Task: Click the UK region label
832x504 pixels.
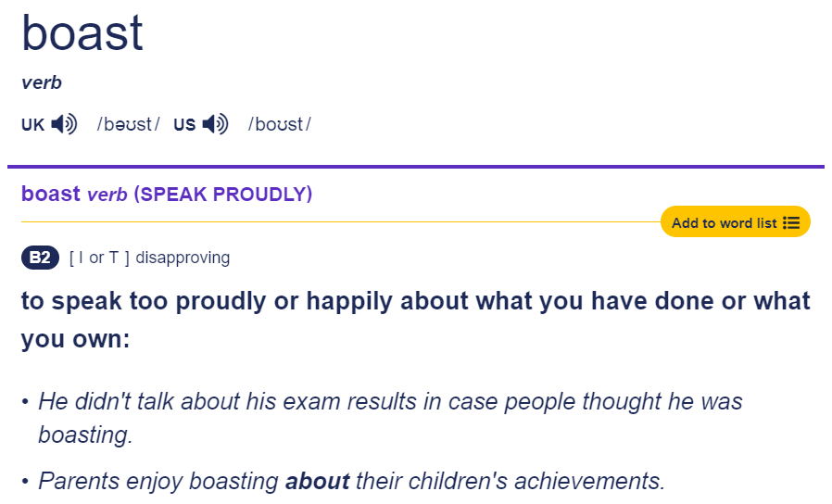Action: [32, 125]
